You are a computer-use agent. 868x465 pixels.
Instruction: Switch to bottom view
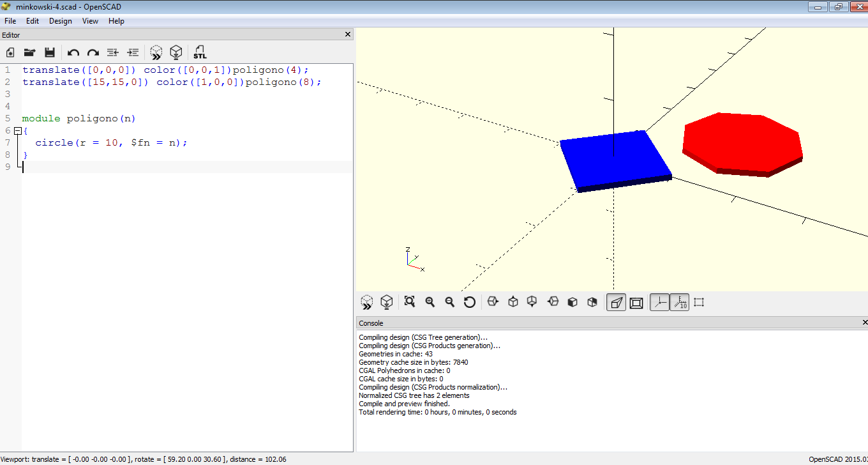coord(532,302)
